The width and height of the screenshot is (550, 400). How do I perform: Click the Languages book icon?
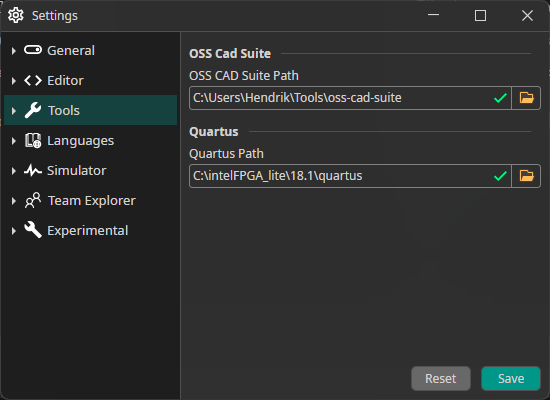point(33,140)
